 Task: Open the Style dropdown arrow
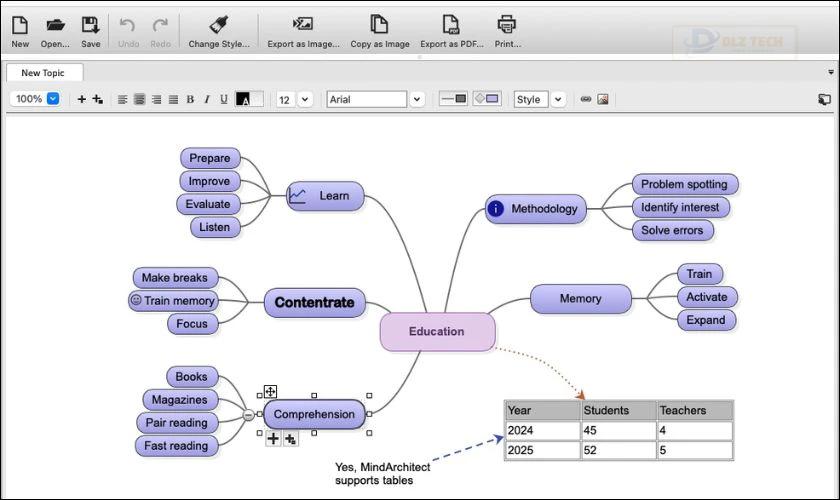558,99
